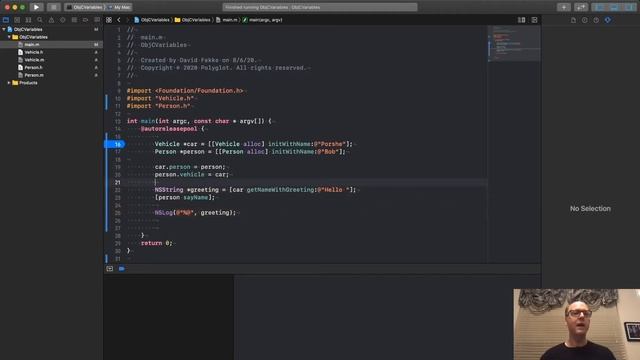This screenshot has width=640, height=360.
Task: Open the related items grid menu
Action: coord(109,20)
